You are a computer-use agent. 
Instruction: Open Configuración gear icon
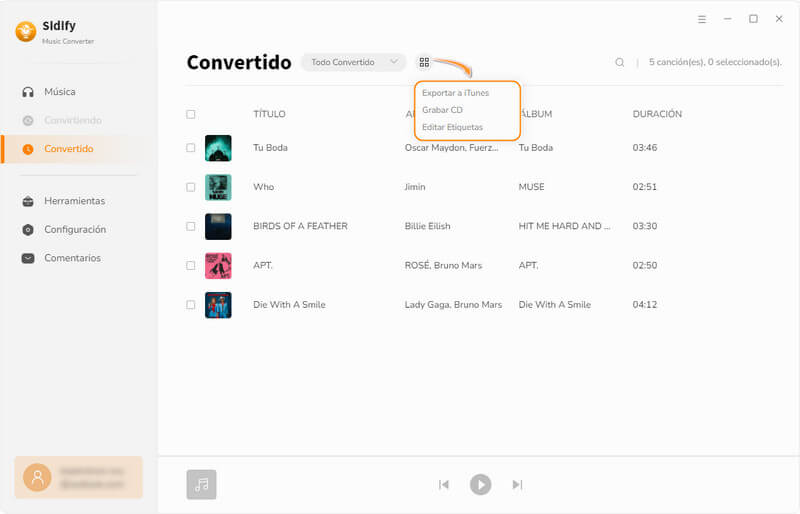pyautogui.click(x=28, y=230)
